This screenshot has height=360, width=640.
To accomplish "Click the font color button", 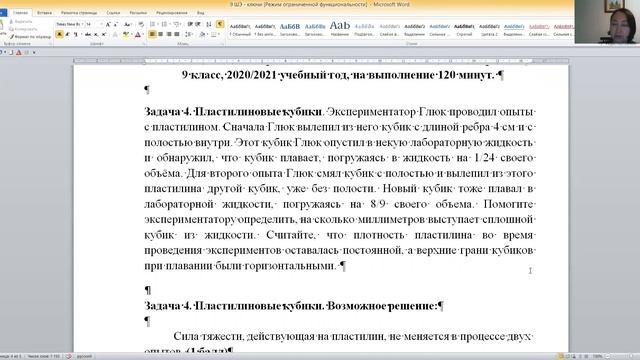I will pos(138,35).
